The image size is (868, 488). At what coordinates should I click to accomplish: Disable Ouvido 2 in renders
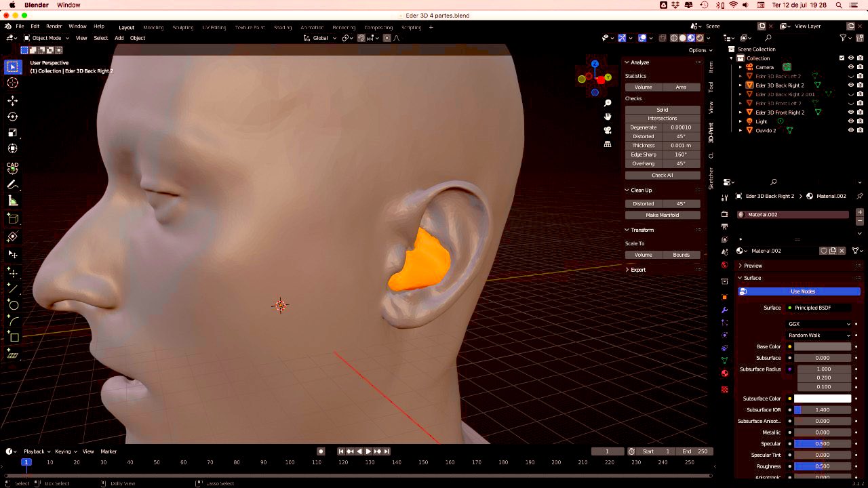pyautogui.click(x=860, y=130)
